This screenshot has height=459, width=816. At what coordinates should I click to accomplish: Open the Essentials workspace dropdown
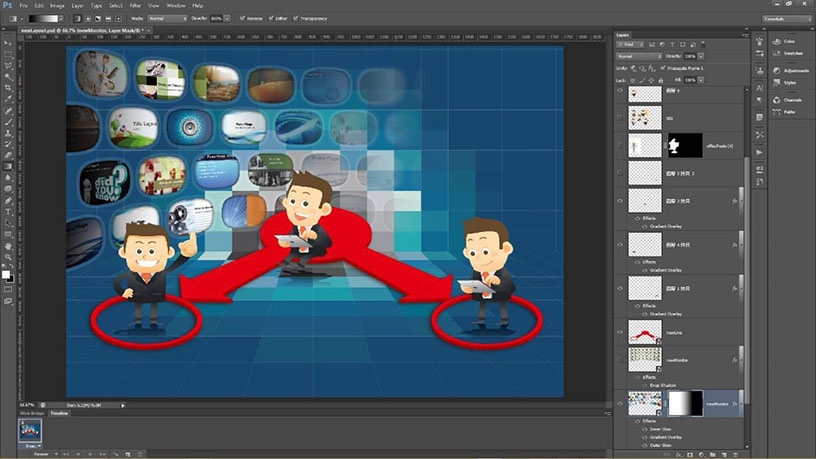[x=786, y=18]
